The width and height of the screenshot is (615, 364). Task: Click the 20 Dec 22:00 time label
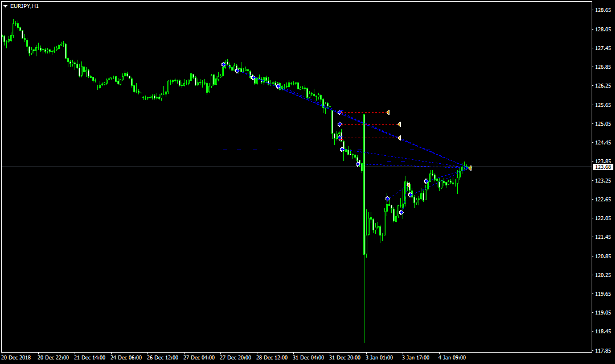pos(54,358)
